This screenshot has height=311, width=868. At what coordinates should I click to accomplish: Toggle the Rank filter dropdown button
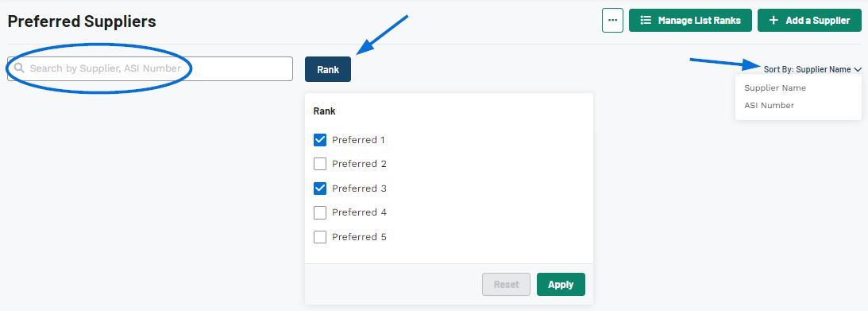(x=328, y=69)
